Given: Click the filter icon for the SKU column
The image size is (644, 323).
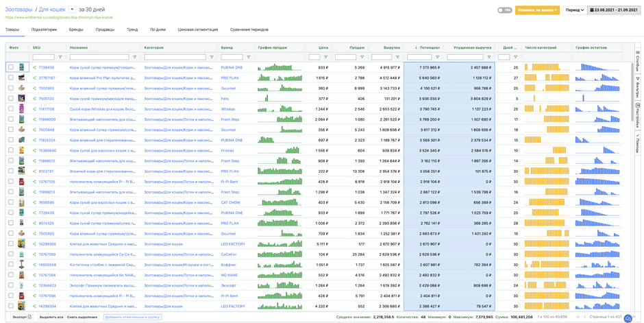Looking at the screenshot, I should pos(60,58).
